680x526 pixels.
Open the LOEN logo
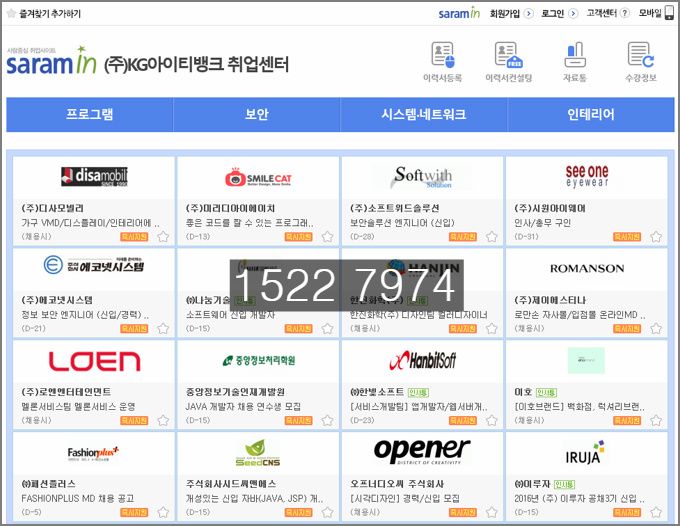click(94, 361)
